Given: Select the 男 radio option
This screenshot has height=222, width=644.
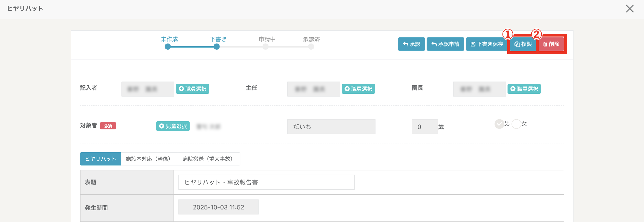Looking at the screenshot, I should pos(499,124).
